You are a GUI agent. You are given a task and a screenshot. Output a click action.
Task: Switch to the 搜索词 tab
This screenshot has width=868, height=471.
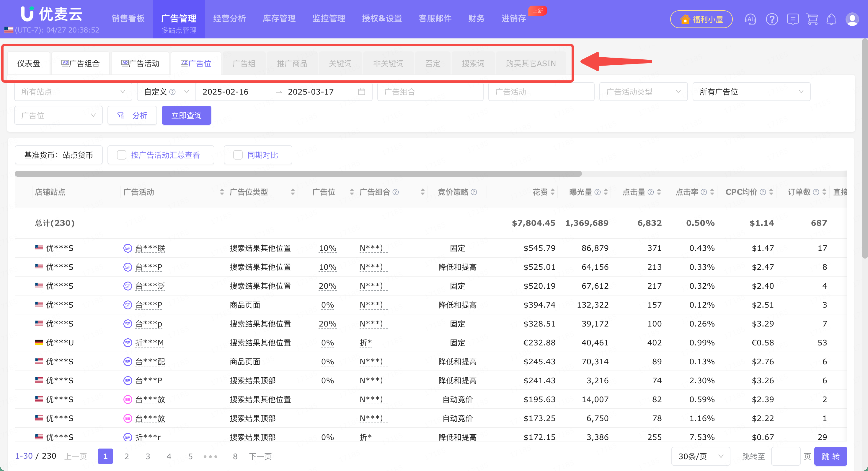pos(473,64)
